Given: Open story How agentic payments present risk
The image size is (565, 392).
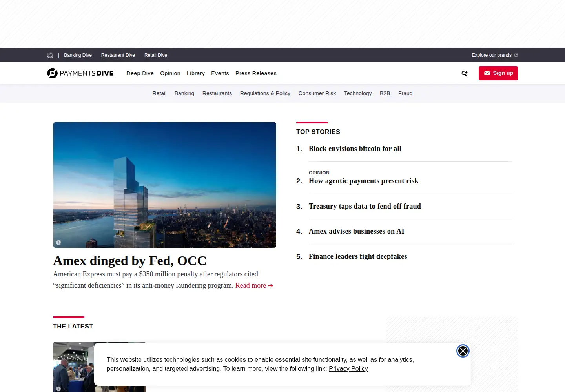Looking at the screenshot, I should [363, 181].
